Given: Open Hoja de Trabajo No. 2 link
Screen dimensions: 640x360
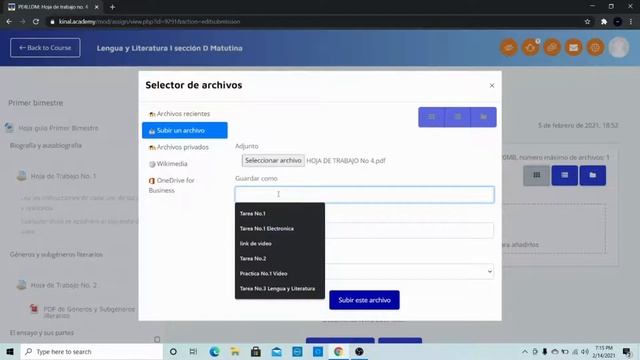Looking at the screenshot, I should 64,285.
